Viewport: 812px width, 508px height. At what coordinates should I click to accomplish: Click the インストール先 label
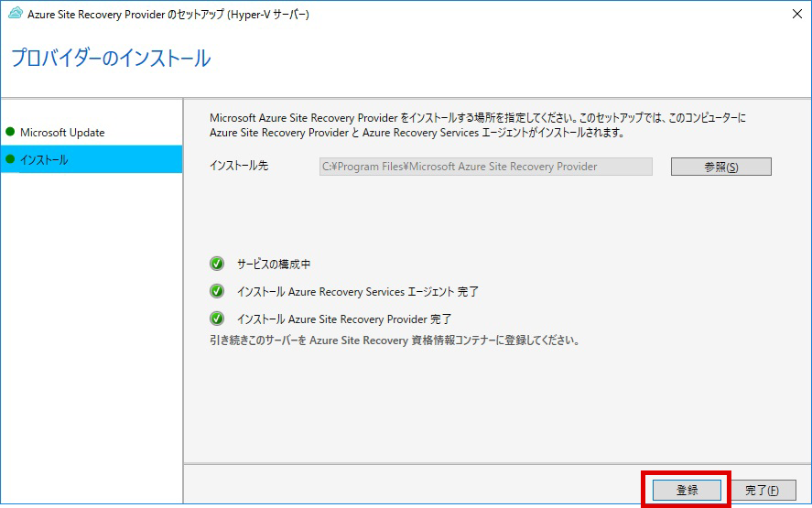[x=239, y=166]
